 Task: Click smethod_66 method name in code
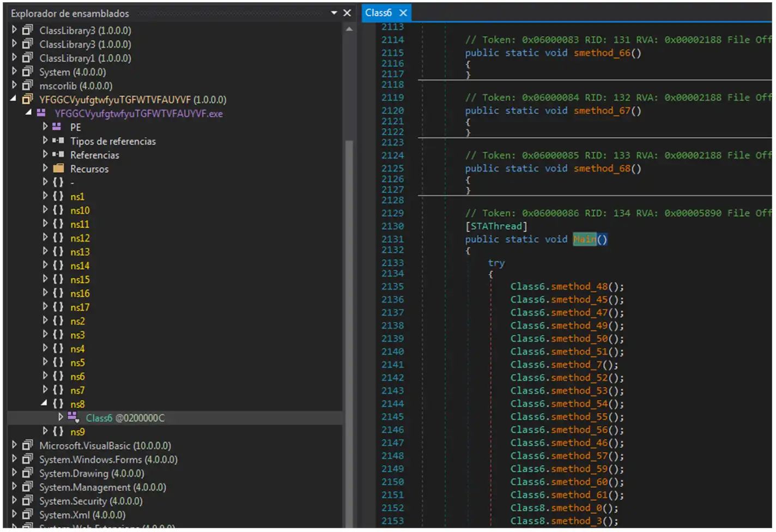[602, 53]
